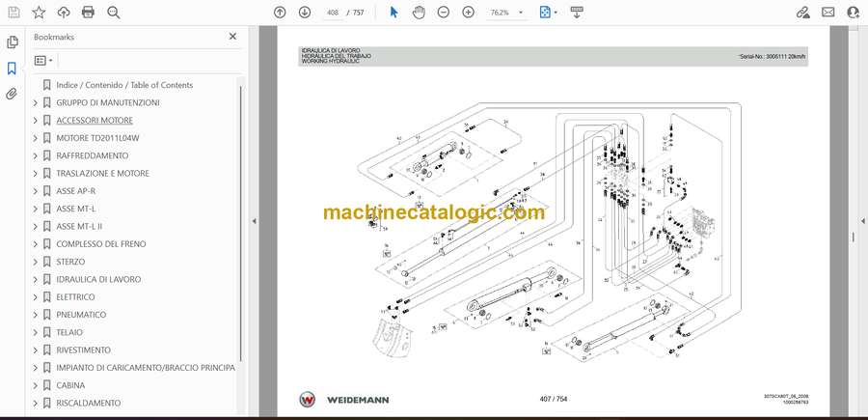Open Indice / Contenido / Table of Contents bookmark

124,85
